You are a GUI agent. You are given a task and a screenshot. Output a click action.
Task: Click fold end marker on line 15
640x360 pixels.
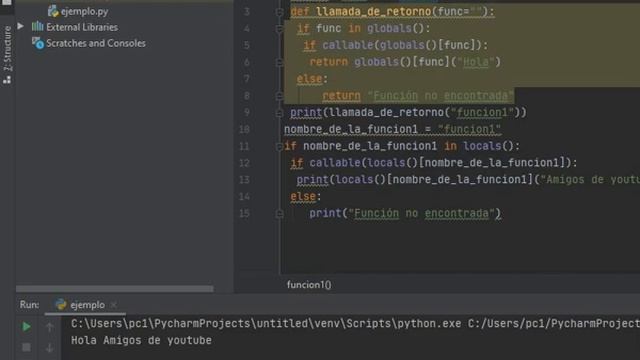pos(280,213)
